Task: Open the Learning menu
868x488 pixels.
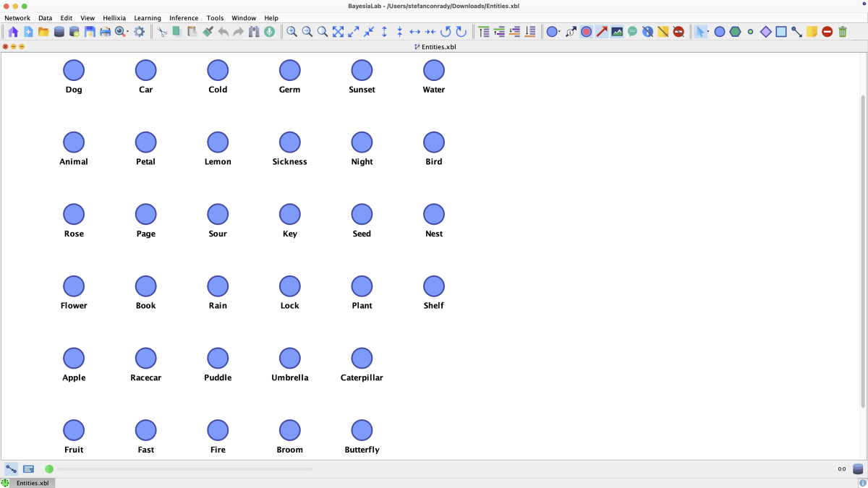Action: [148, 18]
